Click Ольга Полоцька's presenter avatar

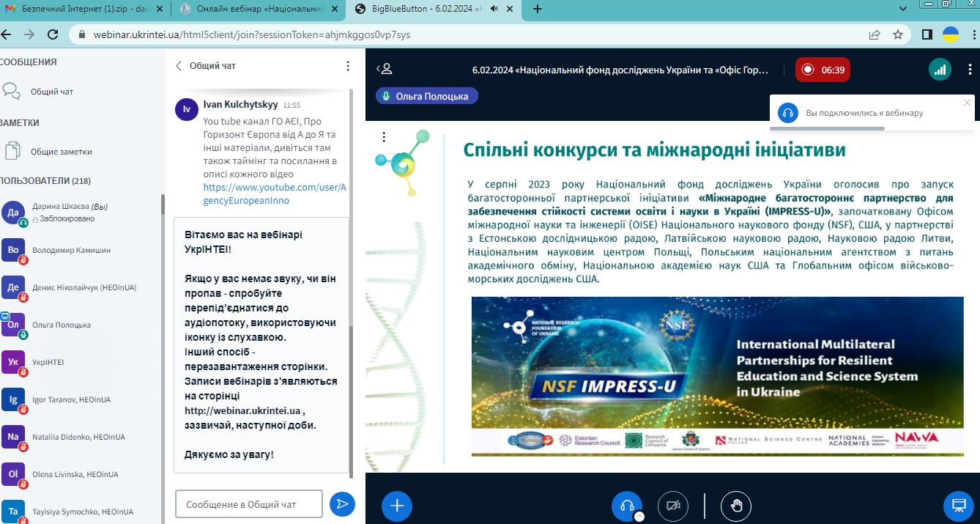coord(12,325)
